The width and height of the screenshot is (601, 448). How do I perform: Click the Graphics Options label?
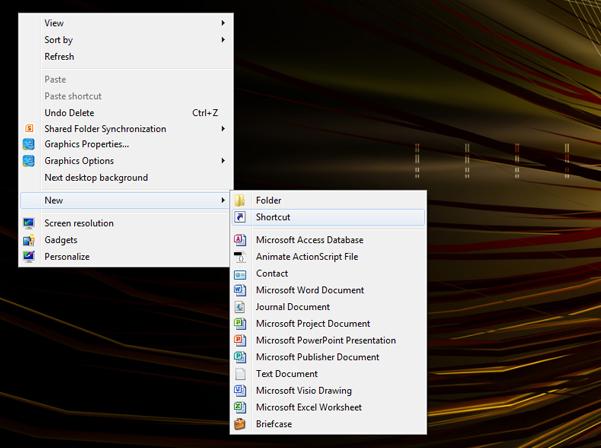79,161
